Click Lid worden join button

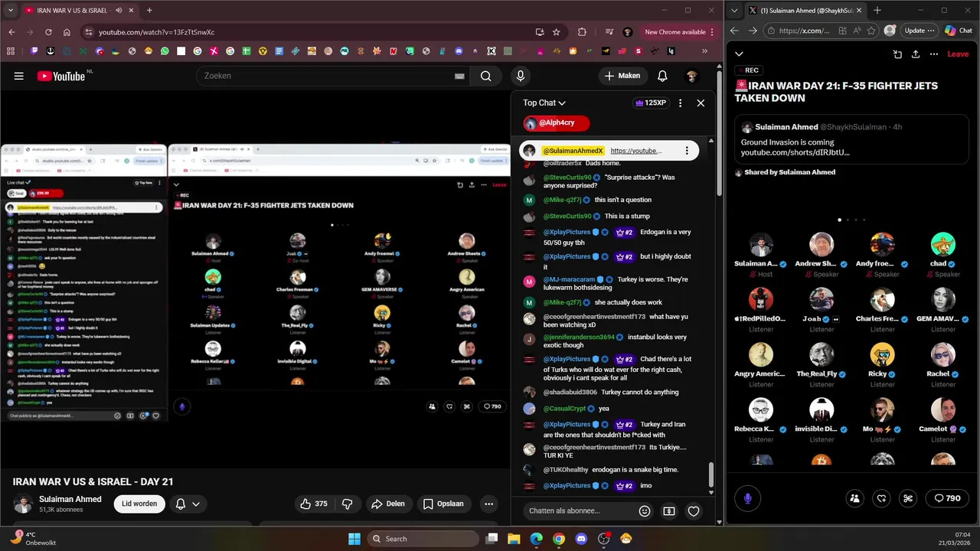coord(139,504)
